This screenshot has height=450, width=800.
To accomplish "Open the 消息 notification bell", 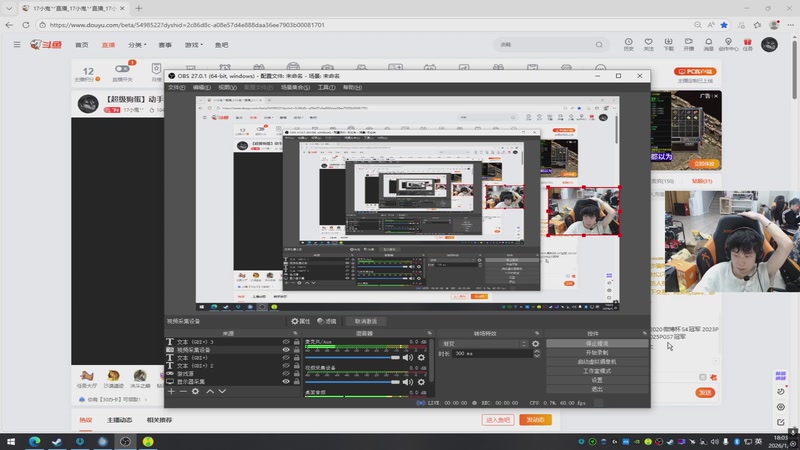I will [708, 44].
